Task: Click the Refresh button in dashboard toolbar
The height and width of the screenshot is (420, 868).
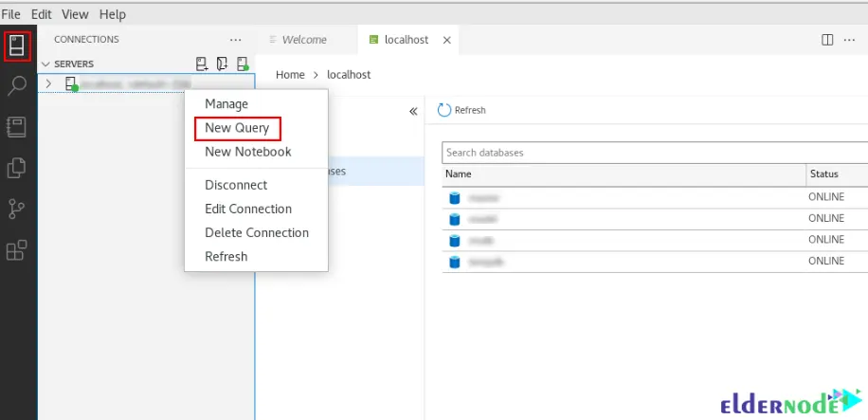Action: pos(461,110)
